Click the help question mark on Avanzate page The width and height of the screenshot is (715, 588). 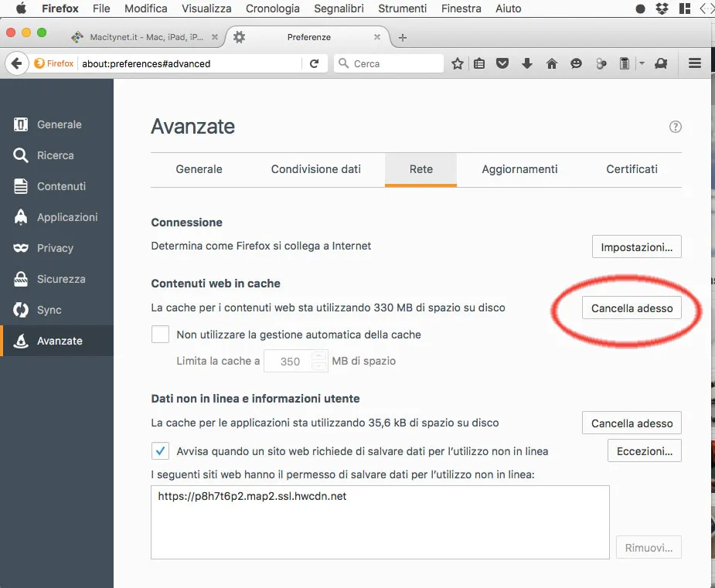coord(675,127)
